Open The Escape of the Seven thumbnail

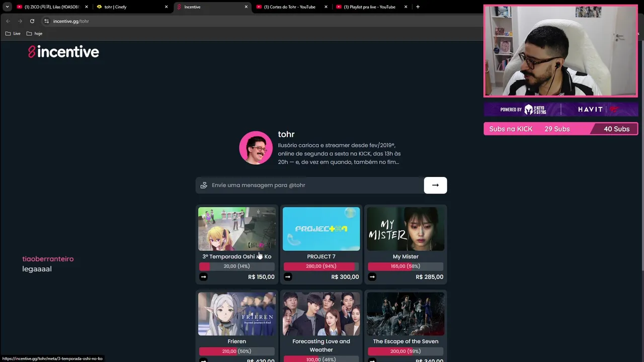pos(406,314)
